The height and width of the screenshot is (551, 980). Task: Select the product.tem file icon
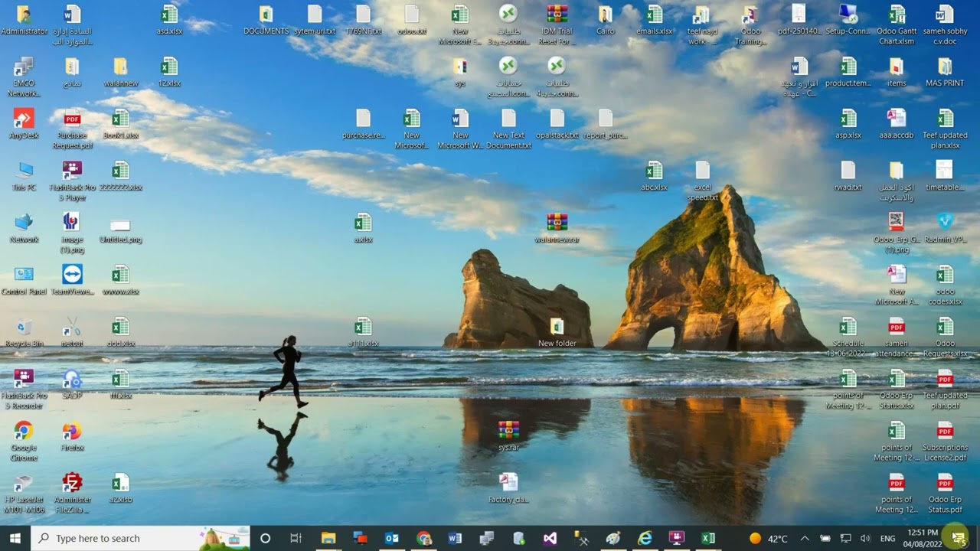pos(848,72)
